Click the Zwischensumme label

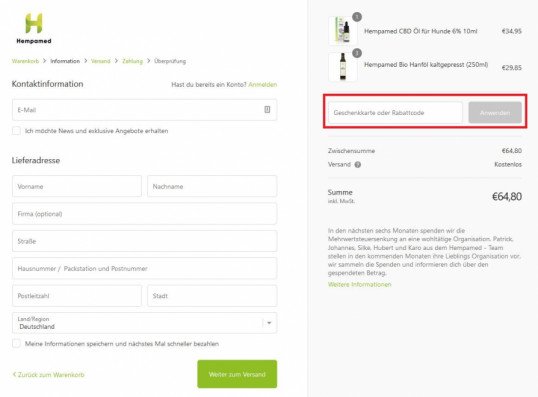(x=351, y=151)
